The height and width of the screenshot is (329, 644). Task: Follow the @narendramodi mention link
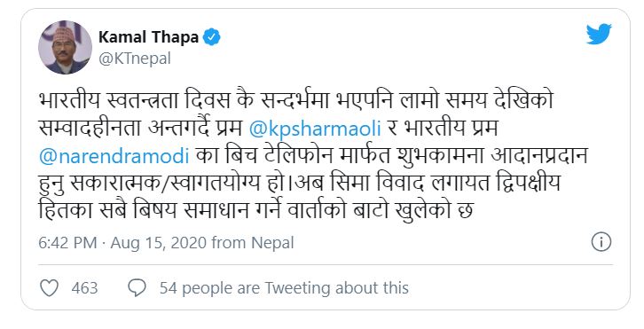[x=114, y=156]
